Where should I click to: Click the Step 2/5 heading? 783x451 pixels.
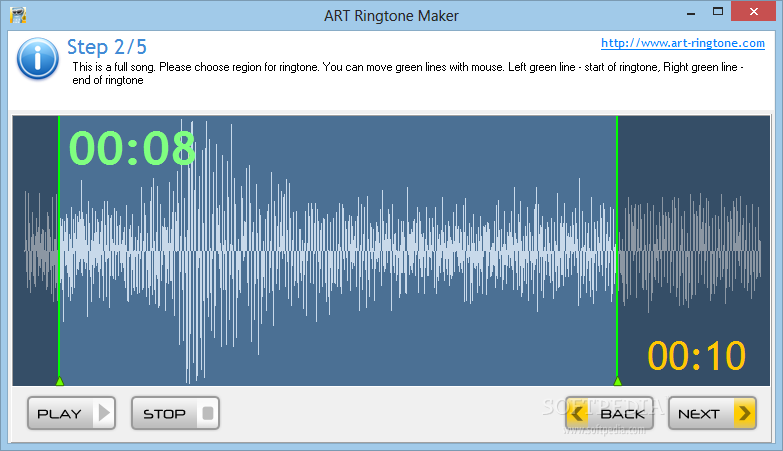pos(107,46)
